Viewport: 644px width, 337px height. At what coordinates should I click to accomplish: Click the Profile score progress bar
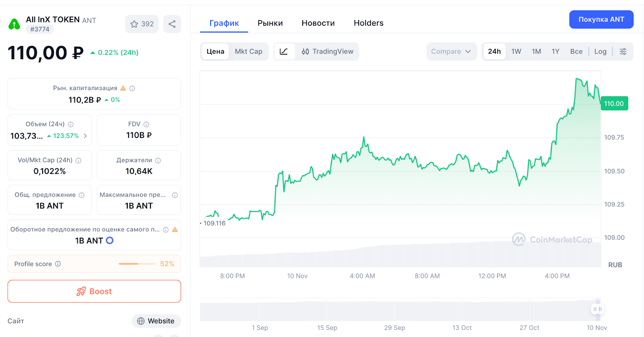click(137, 264)
